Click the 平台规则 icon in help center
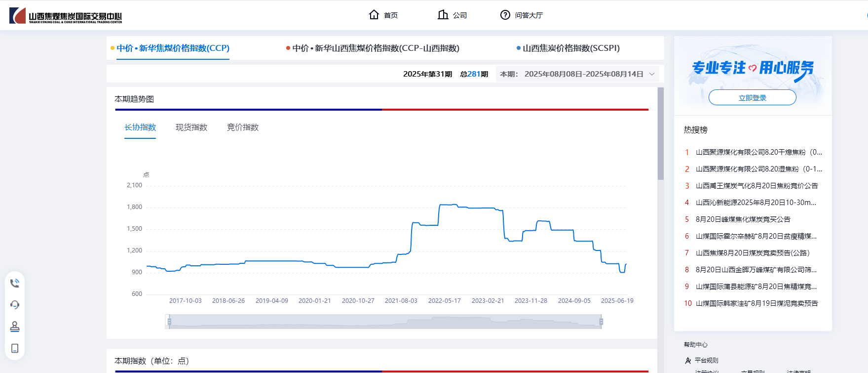Screen dimensions: 868x373 pos(688,361)
